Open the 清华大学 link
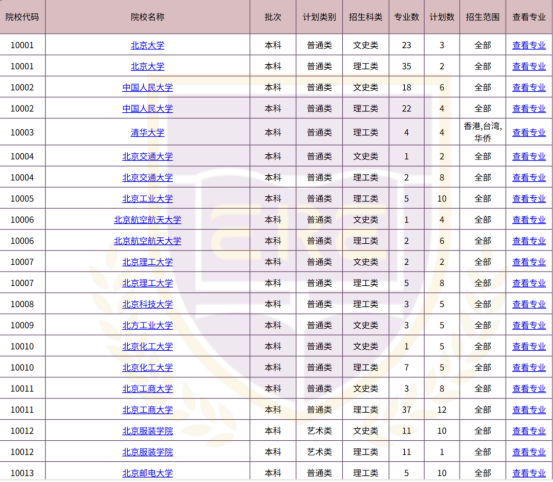The height and width of the screenshot is (482, 553). coord(147,133)
